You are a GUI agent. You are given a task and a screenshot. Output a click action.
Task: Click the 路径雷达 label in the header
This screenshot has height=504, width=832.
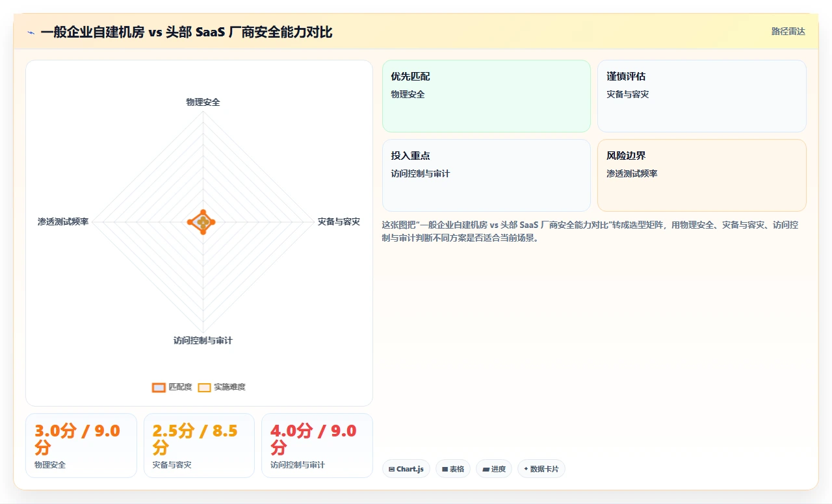(x=788, y=31)
